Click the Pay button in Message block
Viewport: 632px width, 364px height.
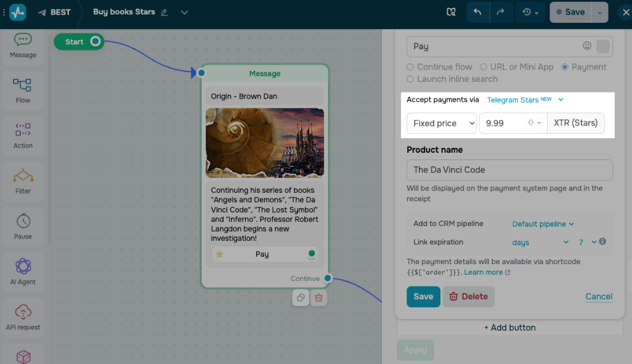265,254
